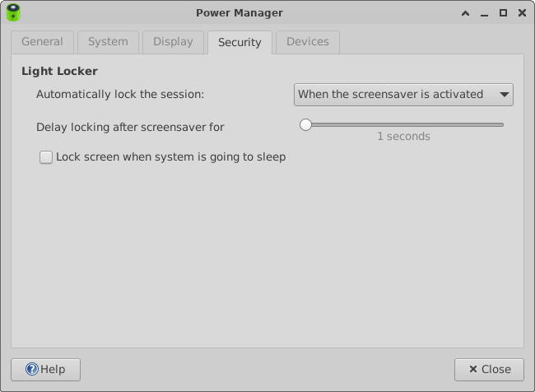Click the blue question mark Help icon

(x=32, y=369)
